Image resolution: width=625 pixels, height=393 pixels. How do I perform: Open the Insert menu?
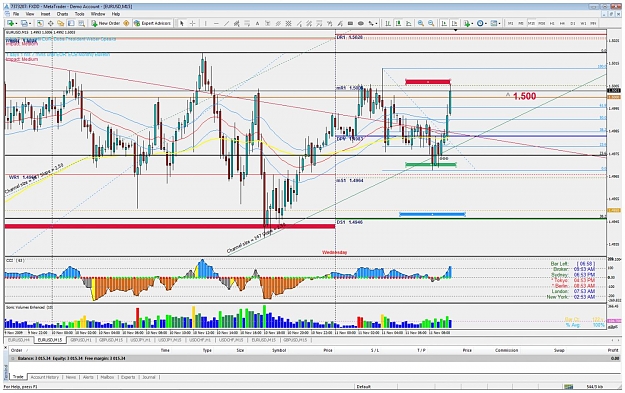point(45,14)
